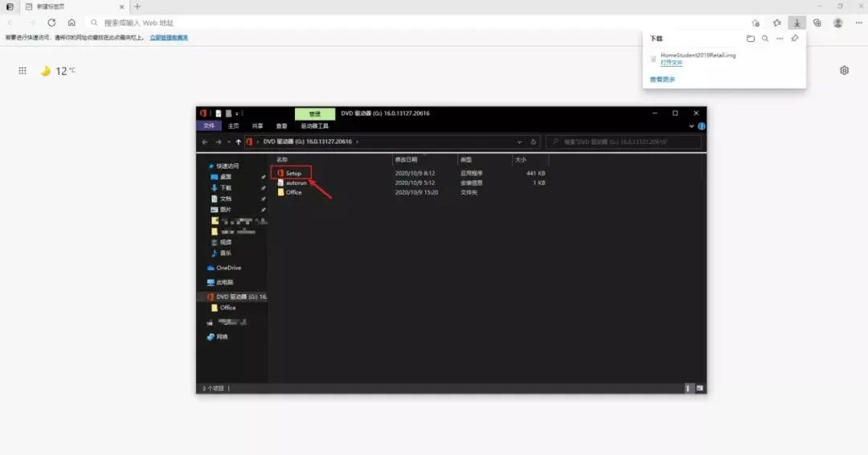Sort by the 修改日期 column header
Image resolution: width=868 pixels, height=455 pixels.
coord(406,159)
